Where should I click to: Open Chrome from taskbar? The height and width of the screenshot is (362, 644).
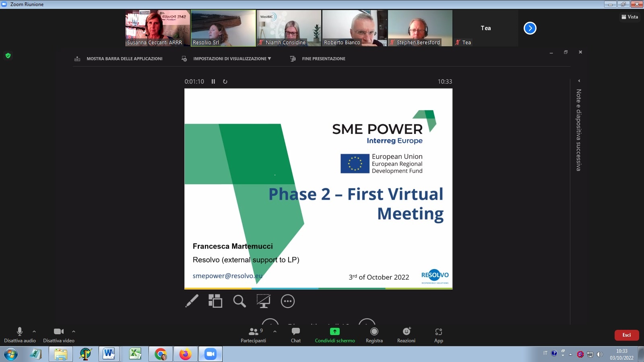tap(160, 354)
